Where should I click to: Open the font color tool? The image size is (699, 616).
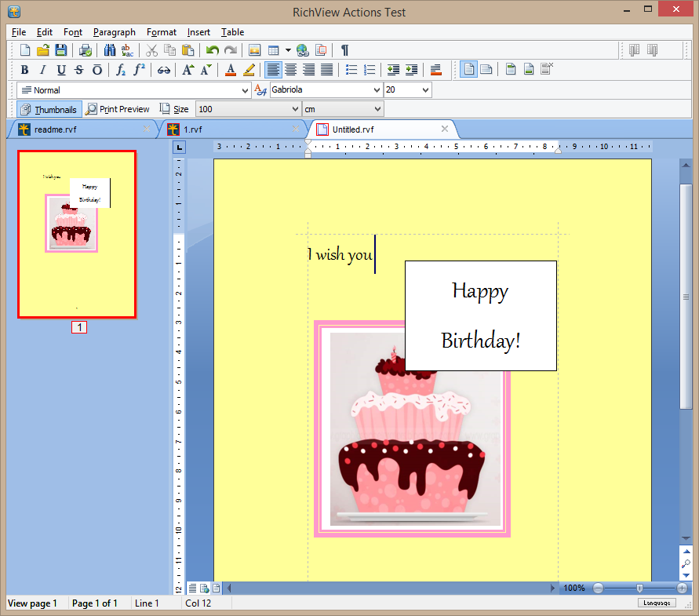point(230,69)
